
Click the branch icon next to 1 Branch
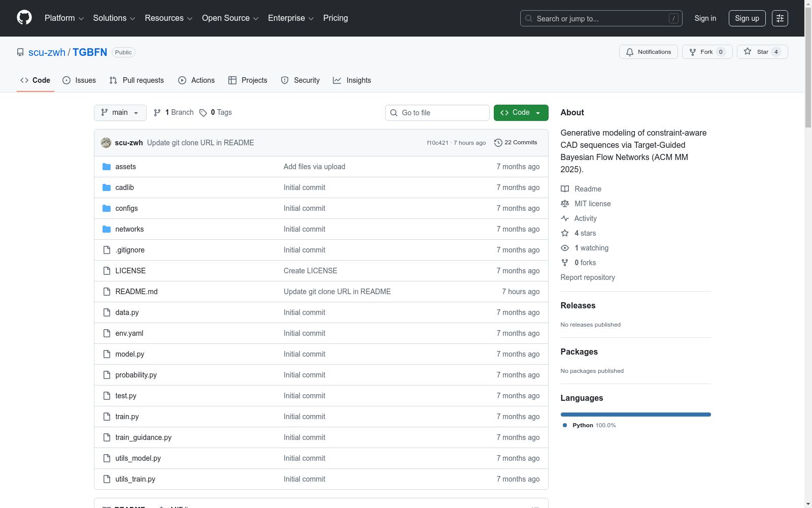pos(157,113)
